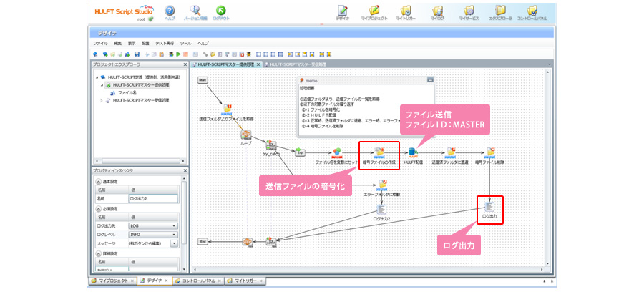
Task: Open the マイトリガー launcher icon
Action: pos(405,11)
